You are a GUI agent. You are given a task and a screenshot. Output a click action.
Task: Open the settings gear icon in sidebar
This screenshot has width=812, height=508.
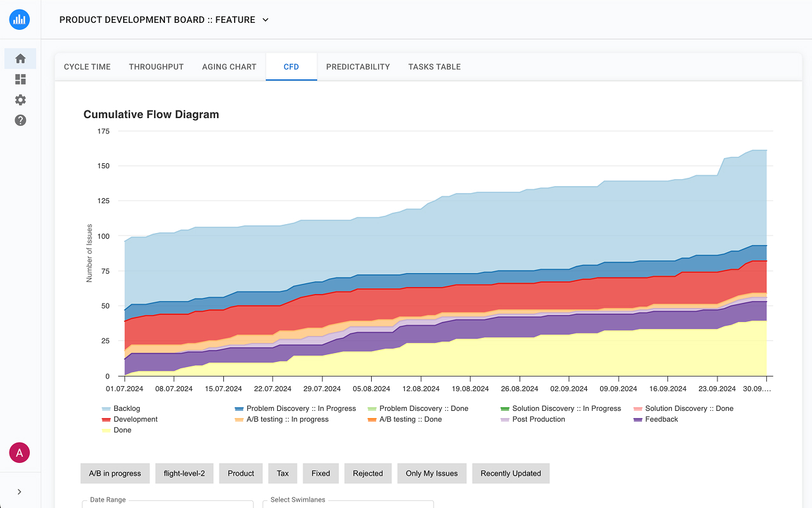(x=20, y=100)
